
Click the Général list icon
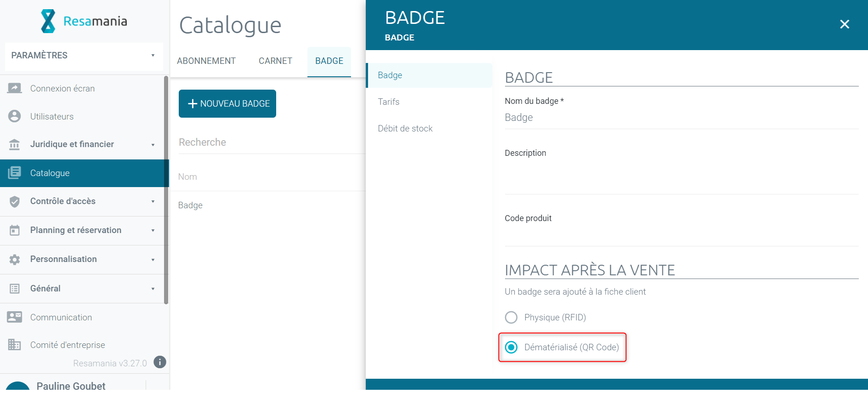(15, 289)
